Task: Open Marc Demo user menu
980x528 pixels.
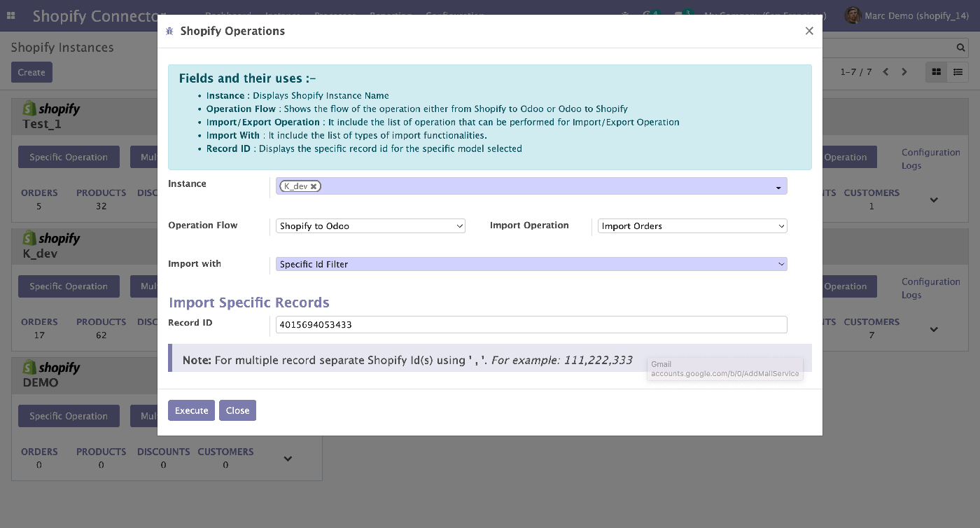Action: tap(906, 15)
